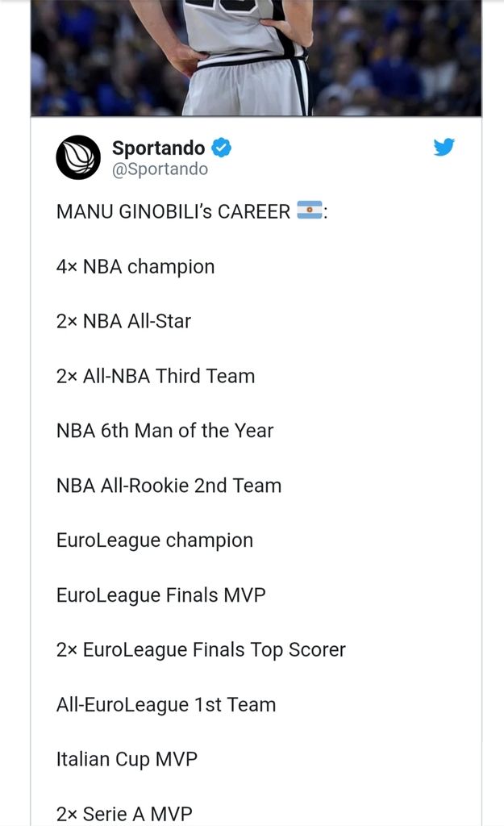Click the blue verified badge checkmark
504x826 pixels.
(222, 148)
